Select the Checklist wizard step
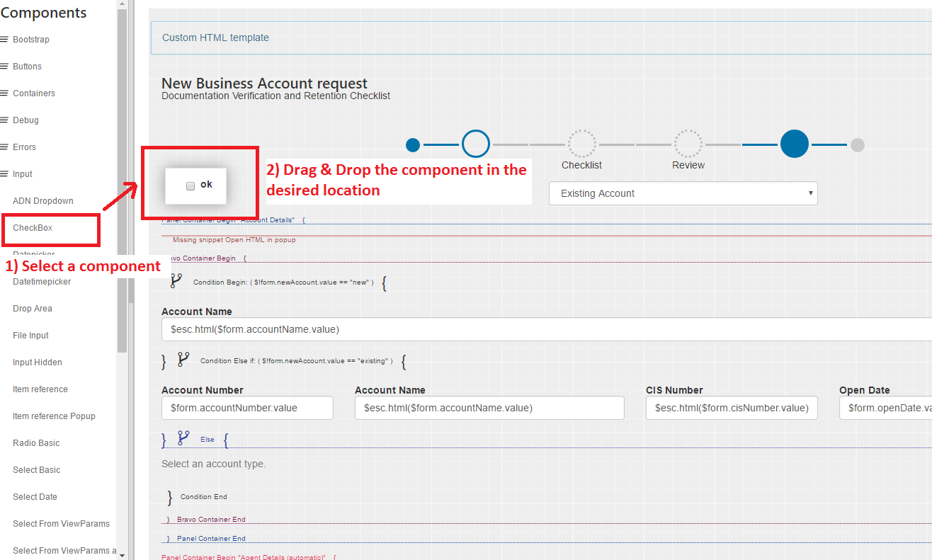932x560 pixels. point(581,144)
